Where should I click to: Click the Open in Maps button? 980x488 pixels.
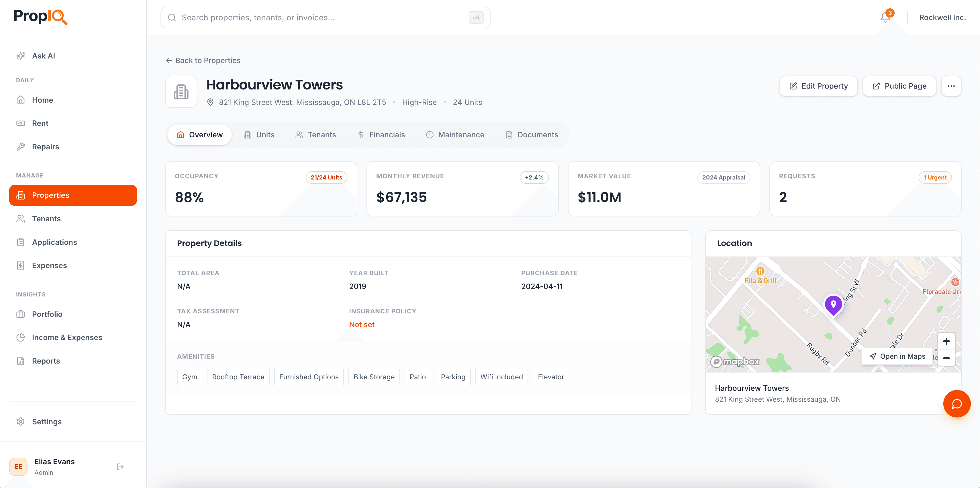point(897,356)
